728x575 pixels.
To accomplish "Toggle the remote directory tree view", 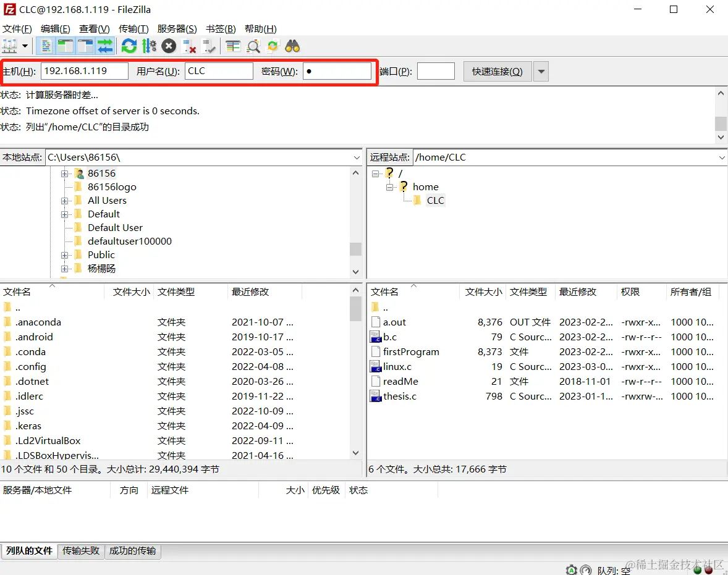I will click(x=85, y=46).
